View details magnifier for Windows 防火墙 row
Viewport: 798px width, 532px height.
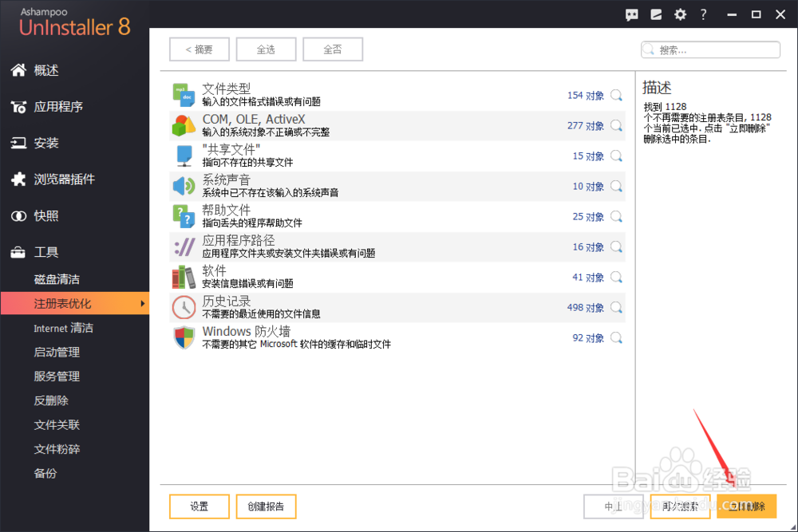tap(616, 337)
